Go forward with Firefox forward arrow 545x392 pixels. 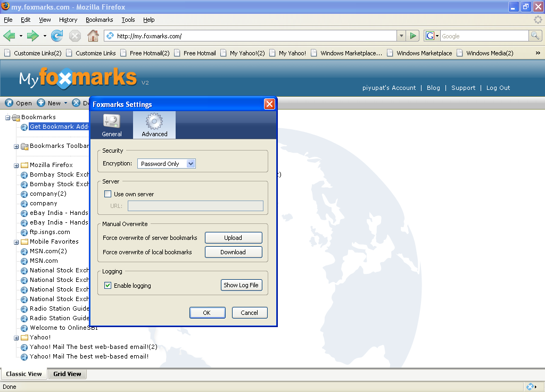(32, 36)
